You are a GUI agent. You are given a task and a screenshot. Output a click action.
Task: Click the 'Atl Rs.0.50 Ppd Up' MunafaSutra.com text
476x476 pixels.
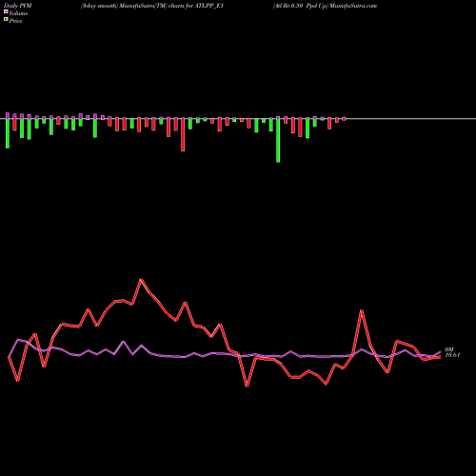coord(325,6)
